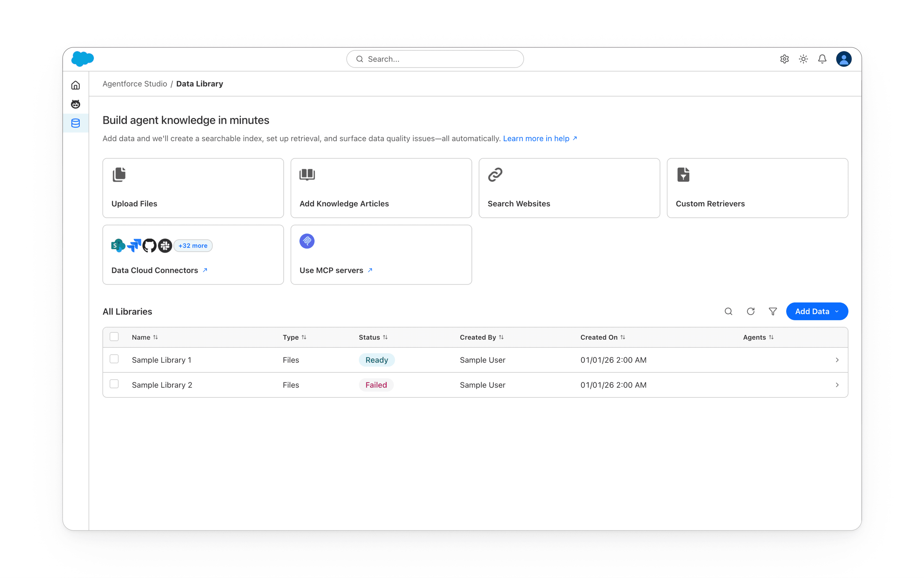Click the Jira connector icon
The width and height of the screenshot is (924, 578).
(134, 245)
